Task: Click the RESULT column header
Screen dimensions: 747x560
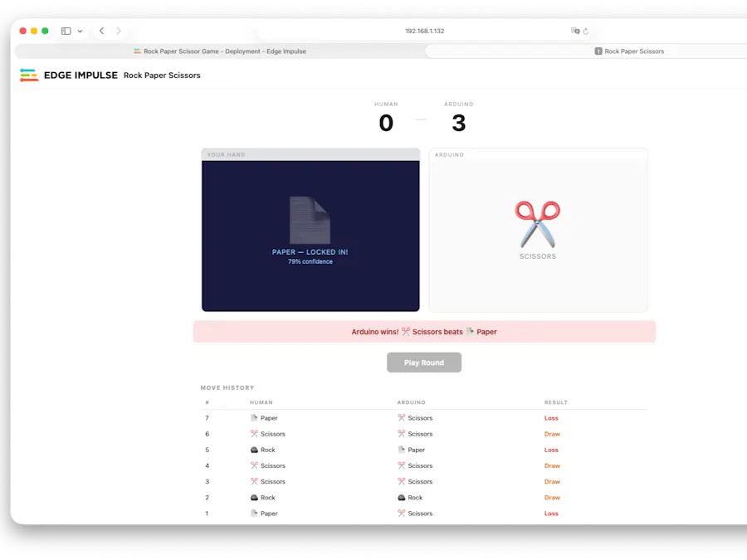Action: (555, 402)
